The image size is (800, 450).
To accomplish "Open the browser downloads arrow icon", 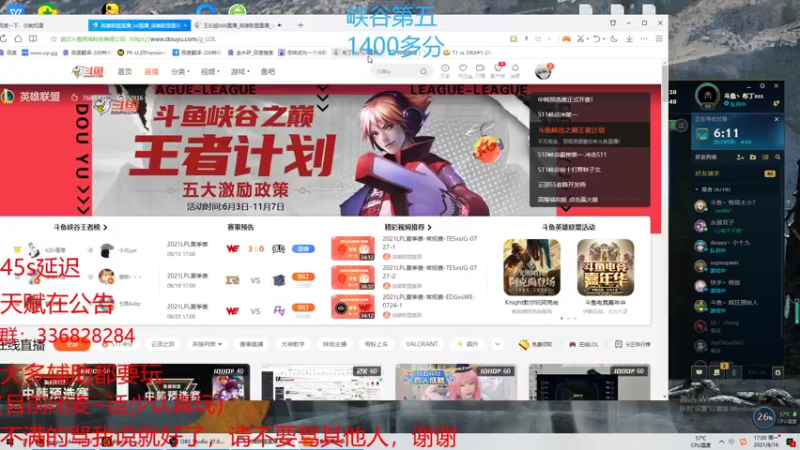I will click(630, 39).
